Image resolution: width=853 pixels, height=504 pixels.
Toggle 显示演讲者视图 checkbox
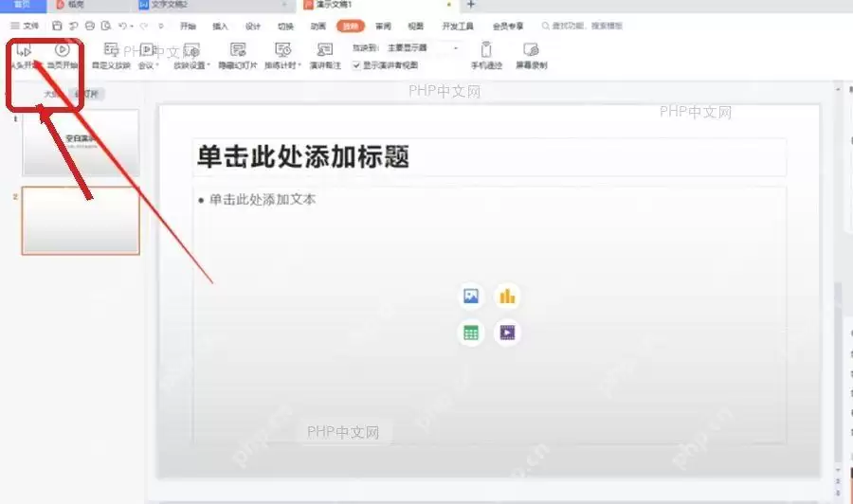(356, 65)
